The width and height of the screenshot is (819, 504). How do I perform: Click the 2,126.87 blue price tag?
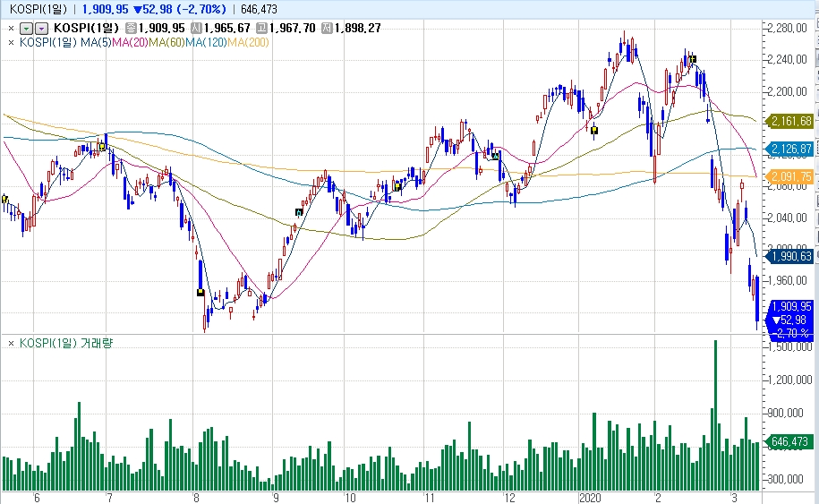point(791,149)
